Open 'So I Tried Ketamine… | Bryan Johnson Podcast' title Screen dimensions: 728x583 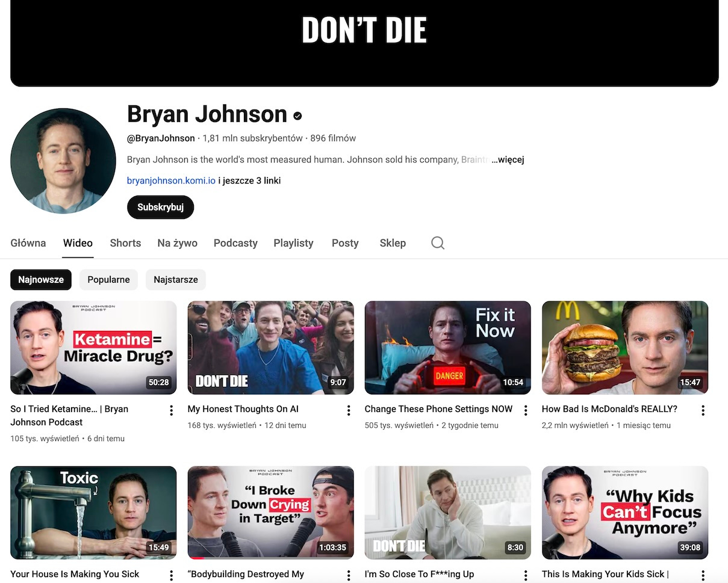tap(69, 416)
